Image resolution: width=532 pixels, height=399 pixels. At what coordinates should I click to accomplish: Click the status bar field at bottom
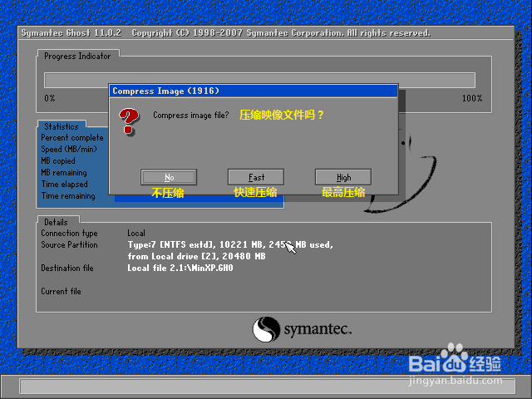tap(268, 386)
